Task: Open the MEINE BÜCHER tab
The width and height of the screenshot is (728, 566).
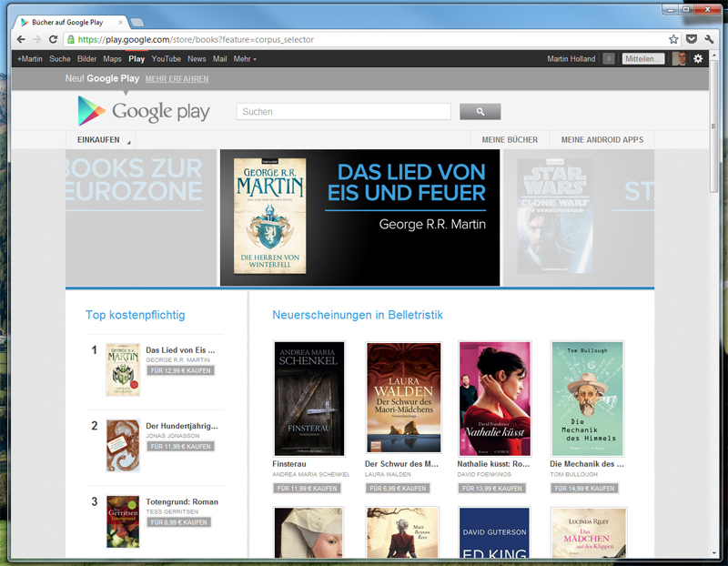Action: (510, 140)
